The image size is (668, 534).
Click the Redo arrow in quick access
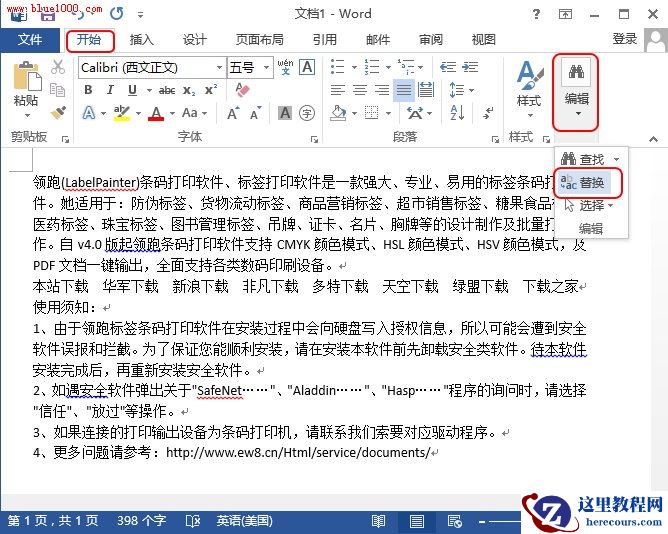click(x=117, y=14)
